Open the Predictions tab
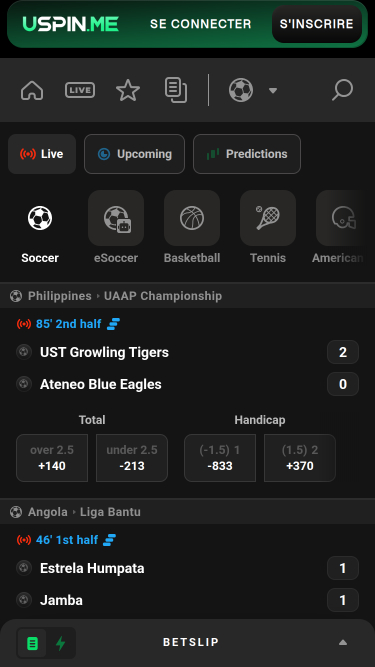 [x=247, y=154]
